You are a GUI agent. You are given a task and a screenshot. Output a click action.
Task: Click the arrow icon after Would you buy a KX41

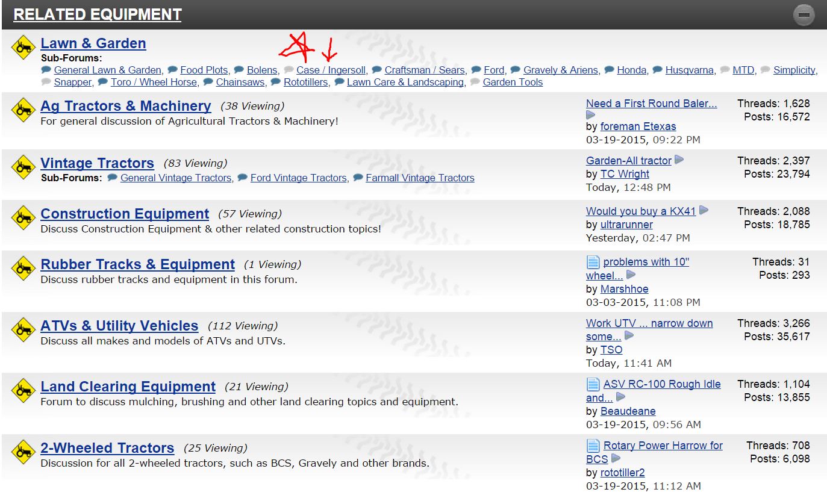point(704,211)
